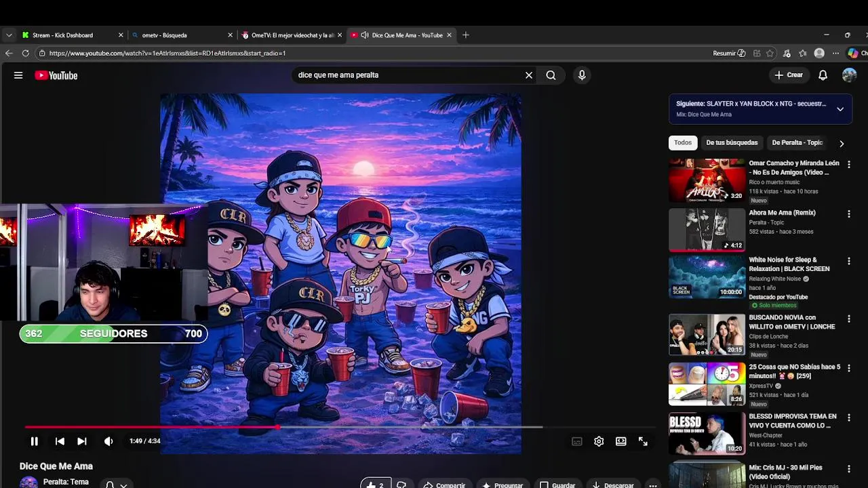Open browser tab search chevron

click(9, 35)
